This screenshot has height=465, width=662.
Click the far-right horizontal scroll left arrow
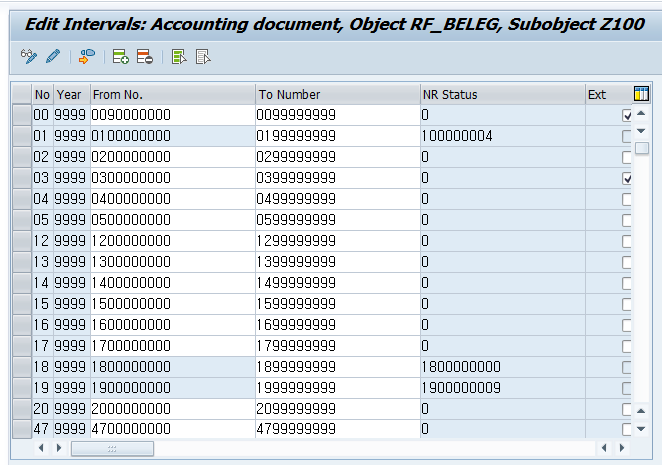pyautogui.click(x=604, y=448)
